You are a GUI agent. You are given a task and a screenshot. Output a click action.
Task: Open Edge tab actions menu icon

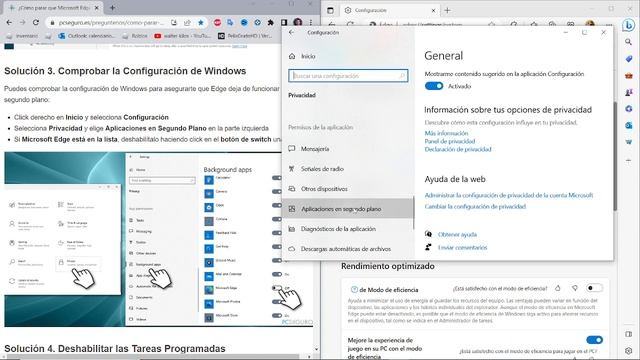[x=331, y=10]
